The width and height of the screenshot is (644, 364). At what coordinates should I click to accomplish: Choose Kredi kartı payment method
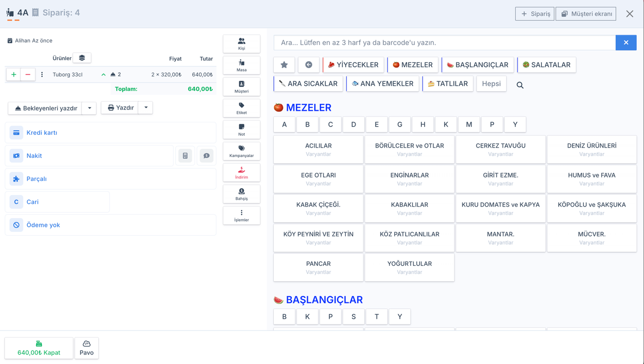coord(110,133)
